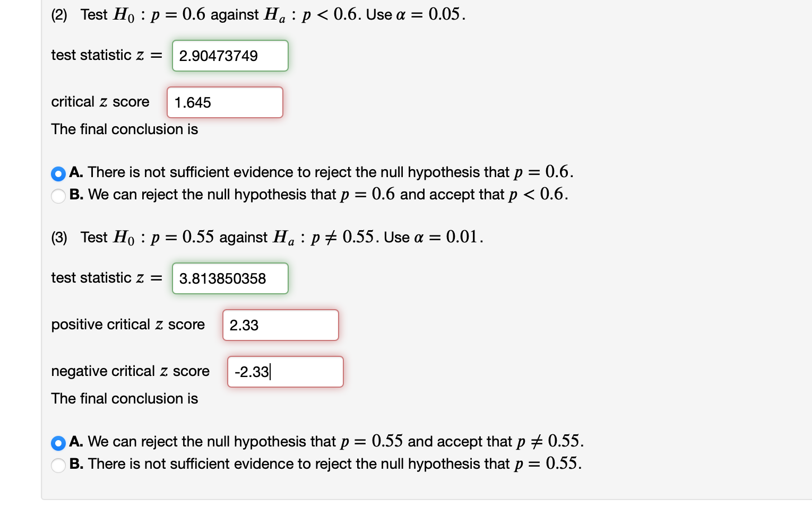This screenshot has height=508, width=812.
Task: Click the test statistic field containing 3.813850358
Action: [x=230, y=278]
